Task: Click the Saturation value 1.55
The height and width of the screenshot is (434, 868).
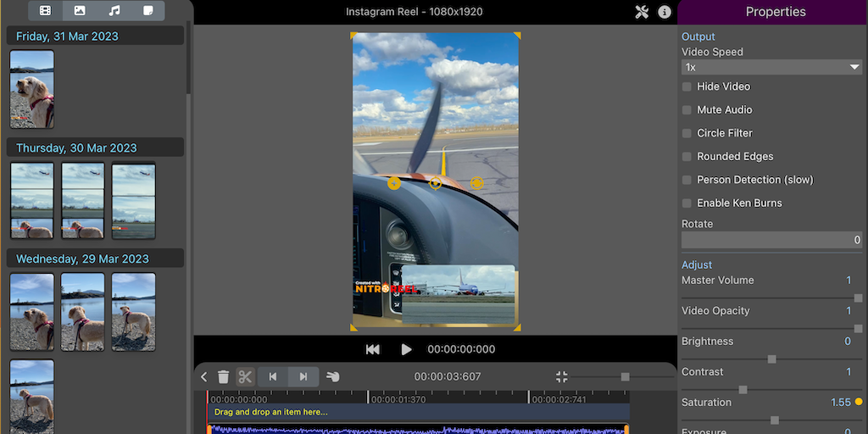Action: click(841, 403)
